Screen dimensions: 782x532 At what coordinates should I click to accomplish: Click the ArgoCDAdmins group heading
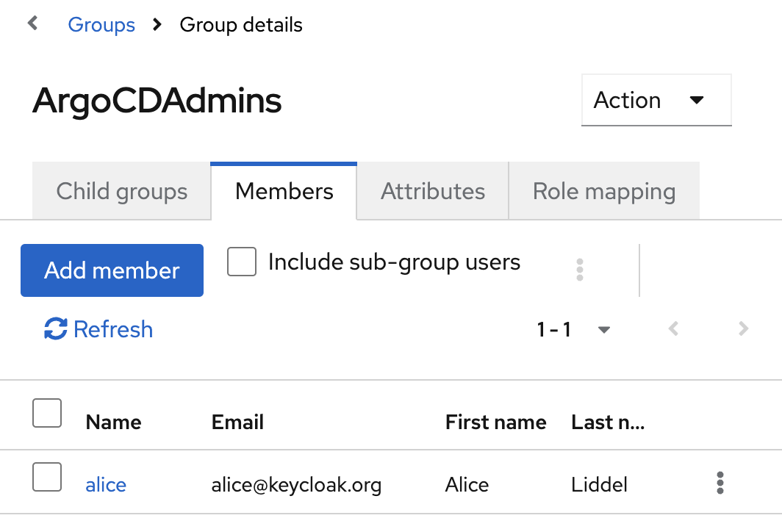click(x=157, y=100)
